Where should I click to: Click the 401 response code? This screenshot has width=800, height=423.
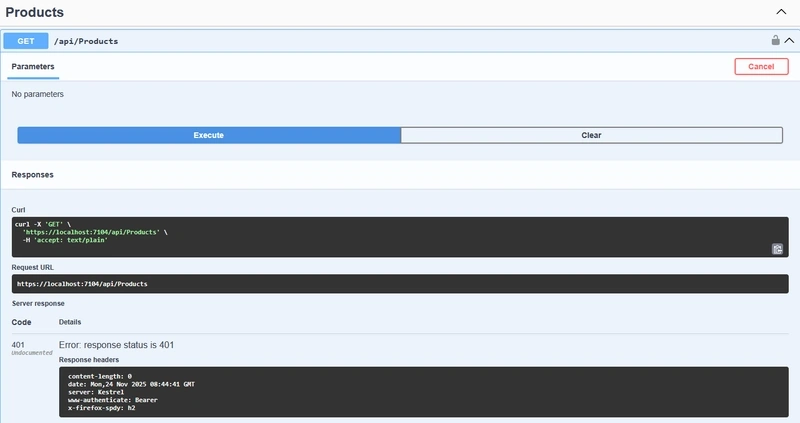click(x=18, y=345)
